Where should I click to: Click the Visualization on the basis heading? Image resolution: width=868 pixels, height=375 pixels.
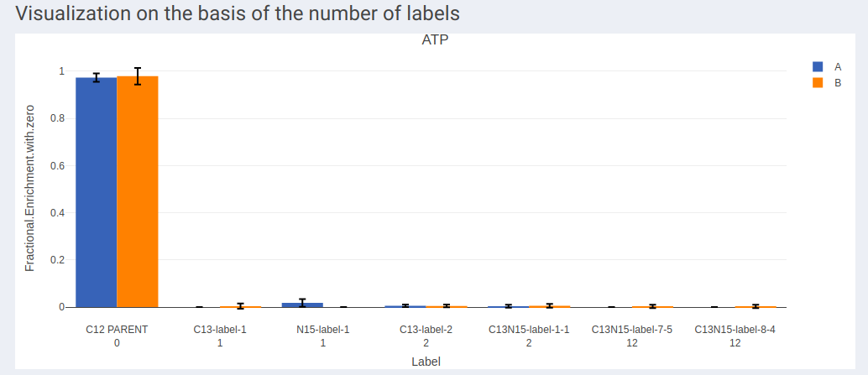[238, 13]
